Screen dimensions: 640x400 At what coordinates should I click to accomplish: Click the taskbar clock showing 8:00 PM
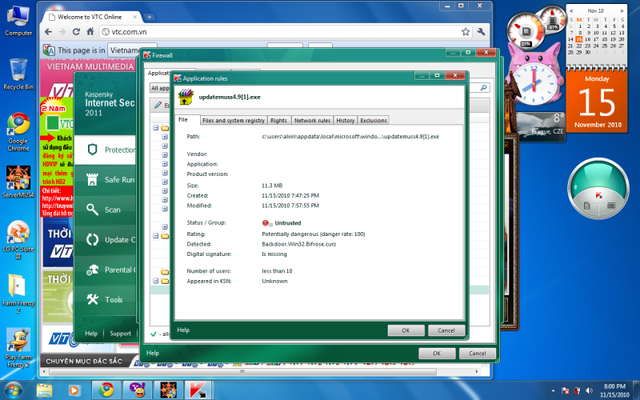pos(615,390)
